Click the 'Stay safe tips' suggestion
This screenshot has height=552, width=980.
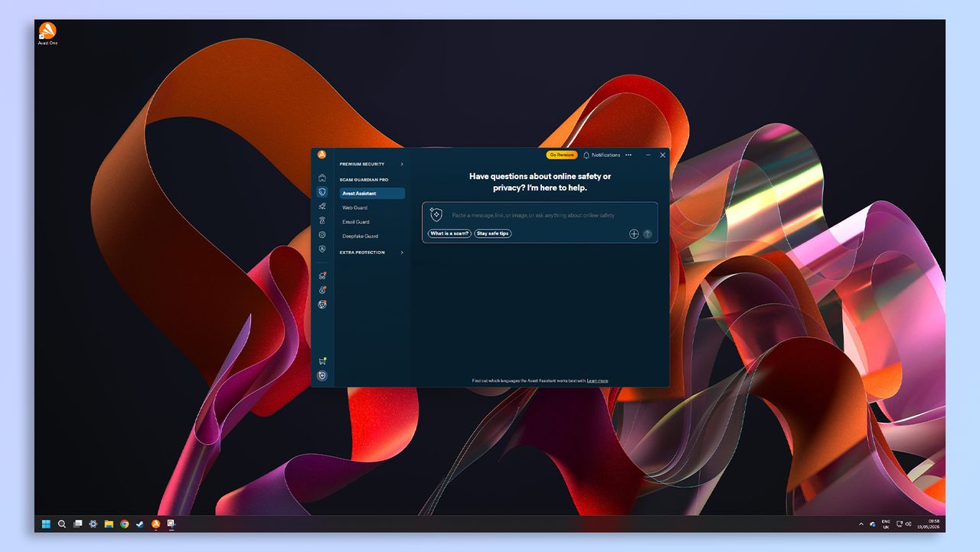(492, 234)
